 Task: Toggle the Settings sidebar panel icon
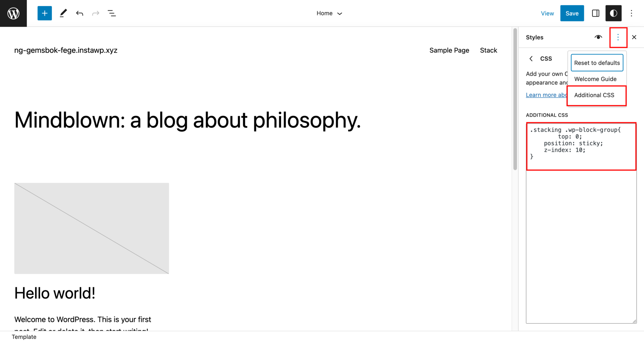(596, 13)
